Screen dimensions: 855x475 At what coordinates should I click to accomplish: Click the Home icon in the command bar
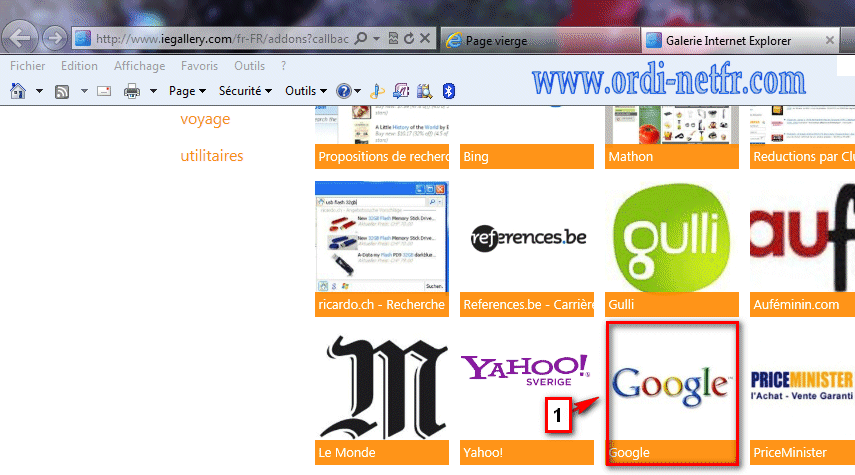pos(18,91)
